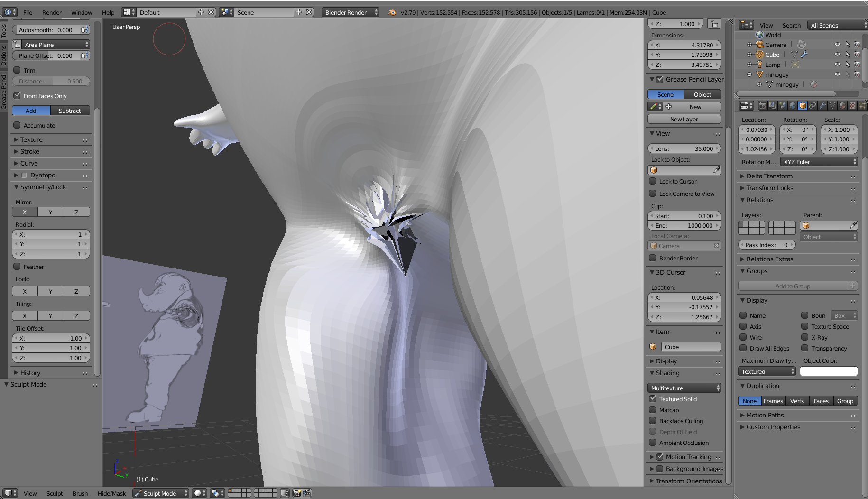Screen dimensions: 868x499
Task: Click the Camera data icon in outliner
Action: 802,45
